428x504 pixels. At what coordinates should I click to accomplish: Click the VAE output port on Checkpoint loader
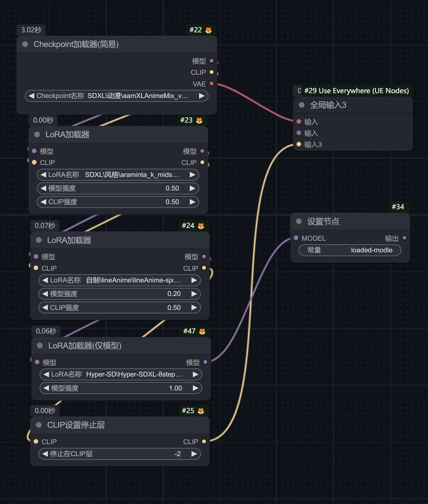212,84
